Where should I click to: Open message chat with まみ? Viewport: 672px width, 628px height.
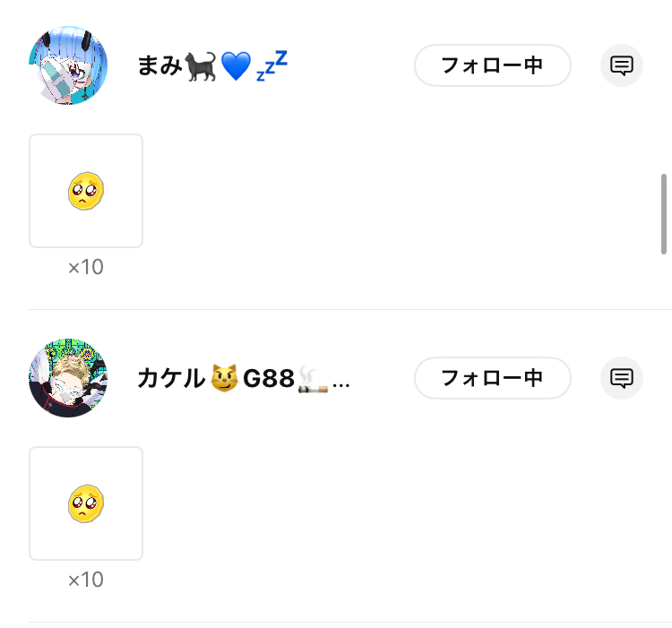[x=622, y=65]
